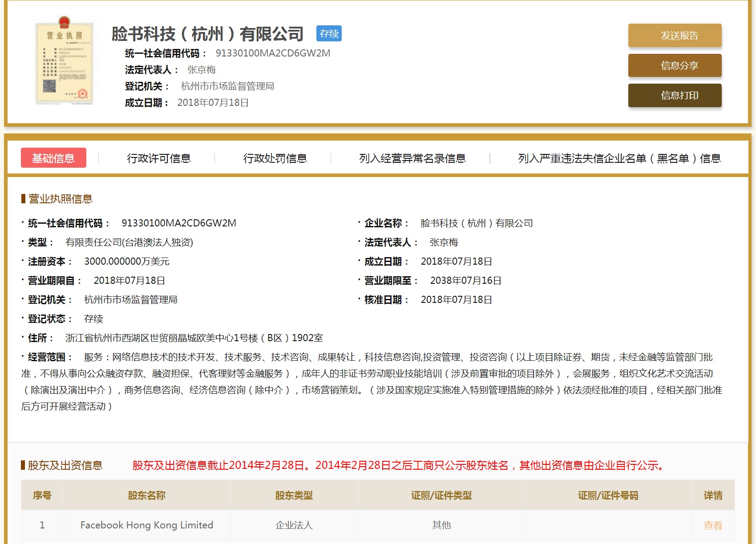Click the credit code value in license info

pos(179,223)
